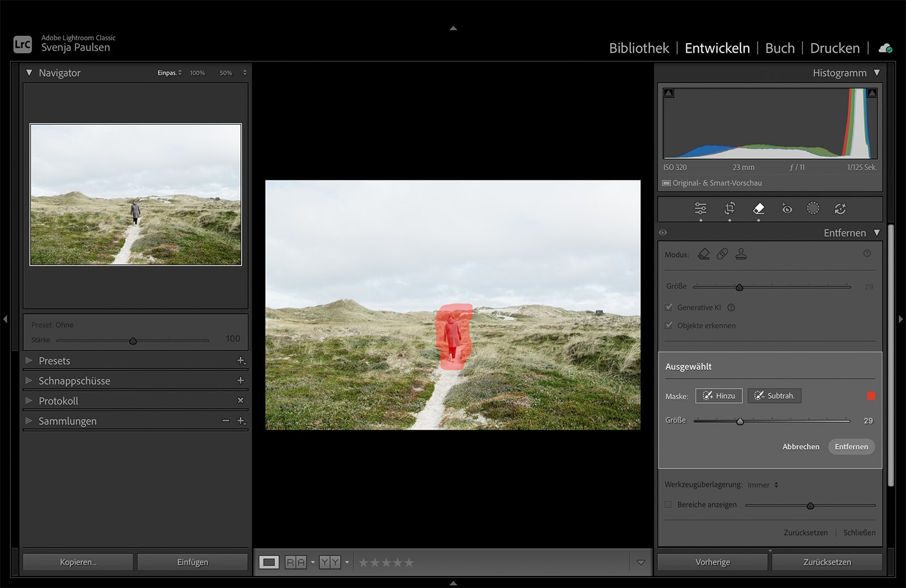The image size is (906, 588).
Task: Open the Edit sliders tool in the tool strip
Action: tap(700, 208)
